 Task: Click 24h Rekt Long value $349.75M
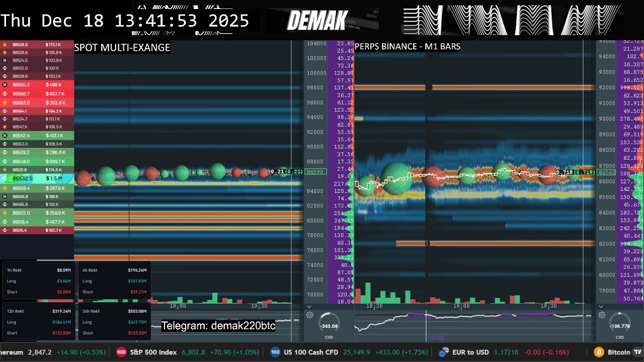pos(137,322)
